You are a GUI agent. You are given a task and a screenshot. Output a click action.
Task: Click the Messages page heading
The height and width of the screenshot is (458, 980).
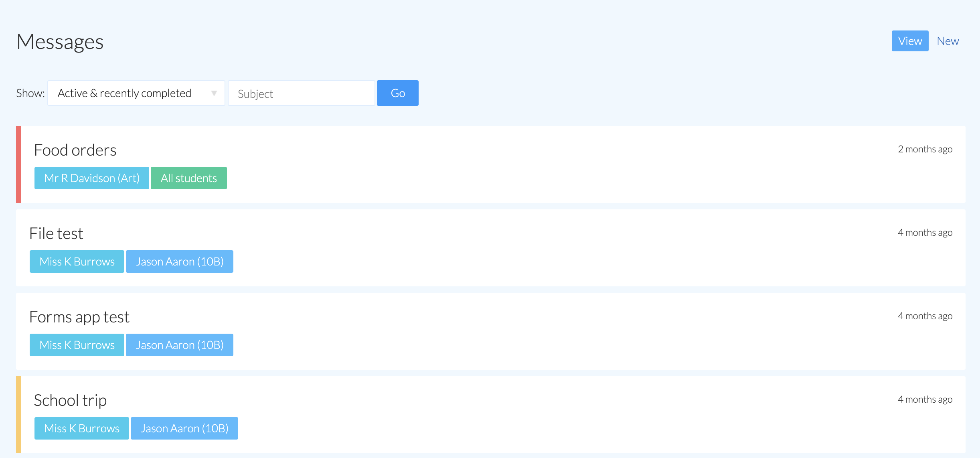[60, 42]
